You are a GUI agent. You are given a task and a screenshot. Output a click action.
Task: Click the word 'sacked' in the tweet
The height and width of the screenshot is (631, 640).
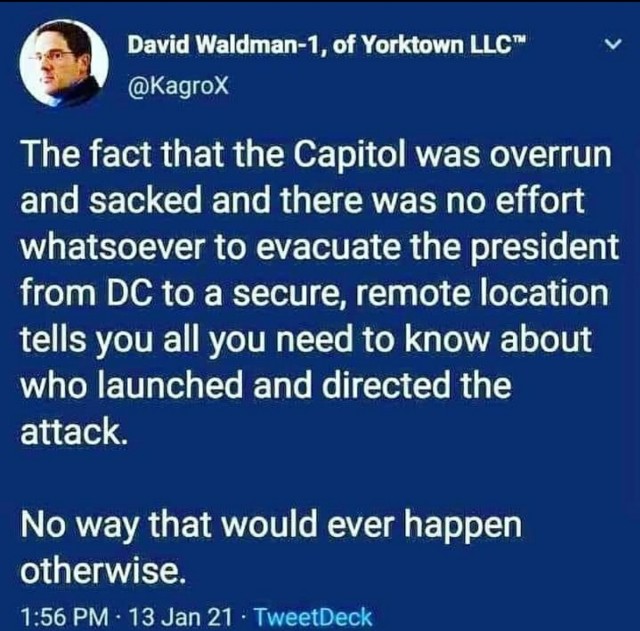(145, 201)
